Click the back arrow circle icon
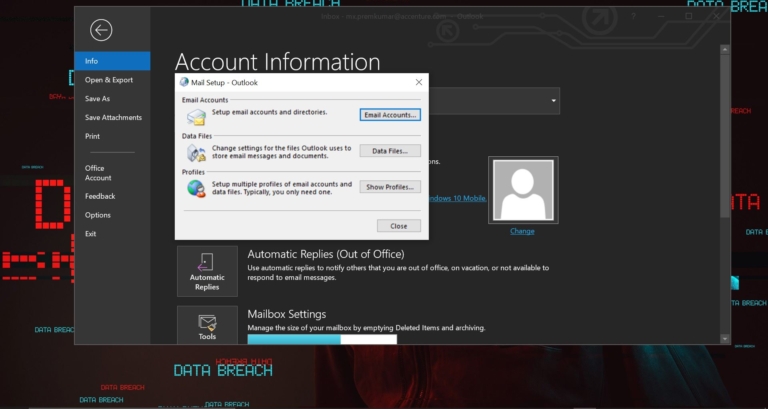This screenshot has height=409, width=768. click(x=101, y=30)
